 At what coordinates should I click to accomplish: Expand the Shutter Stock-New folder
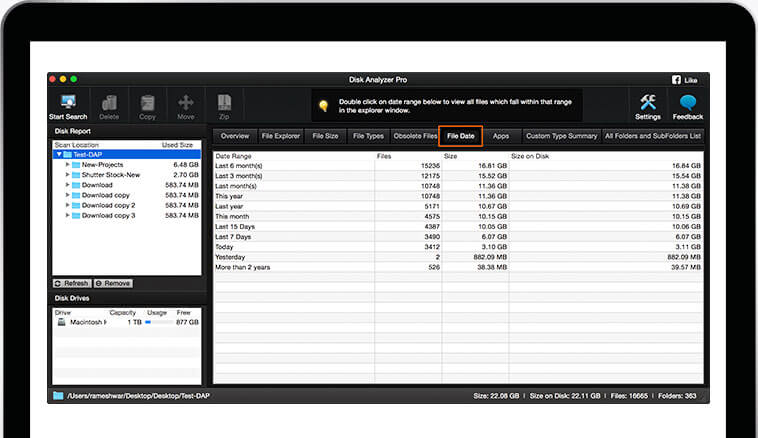pos(68,175)
